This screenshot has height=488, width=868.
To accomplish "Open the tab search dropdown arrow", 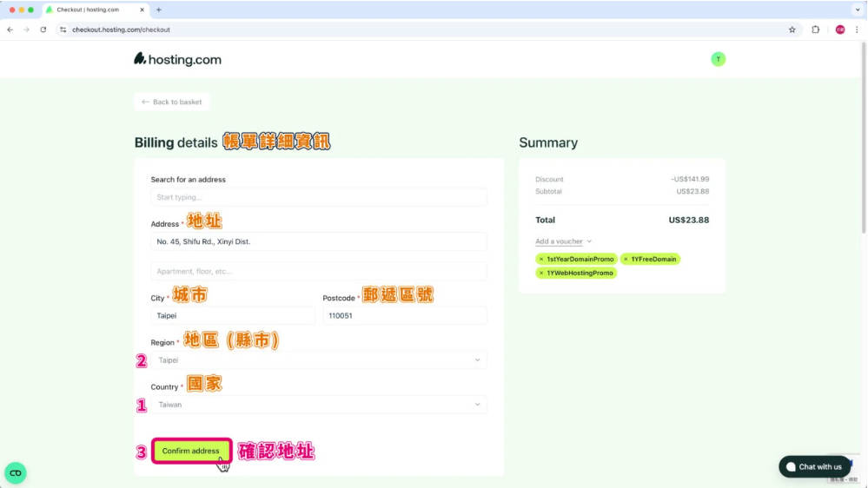I will coord(858,10).
